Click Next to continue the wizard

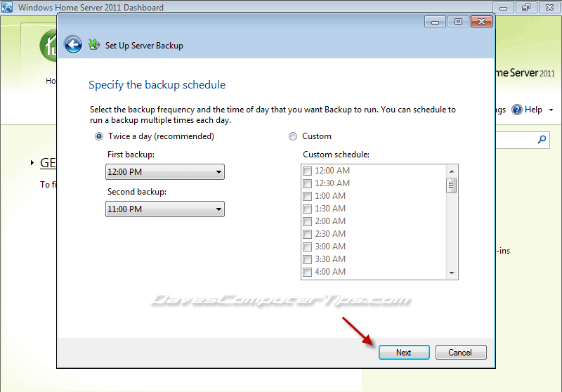click(x=404, y=353)
